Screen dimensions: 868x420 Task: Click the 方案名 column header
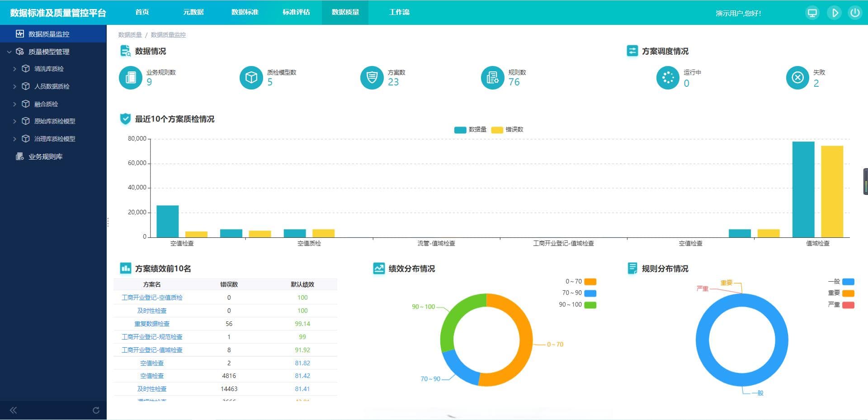point(152,284)
